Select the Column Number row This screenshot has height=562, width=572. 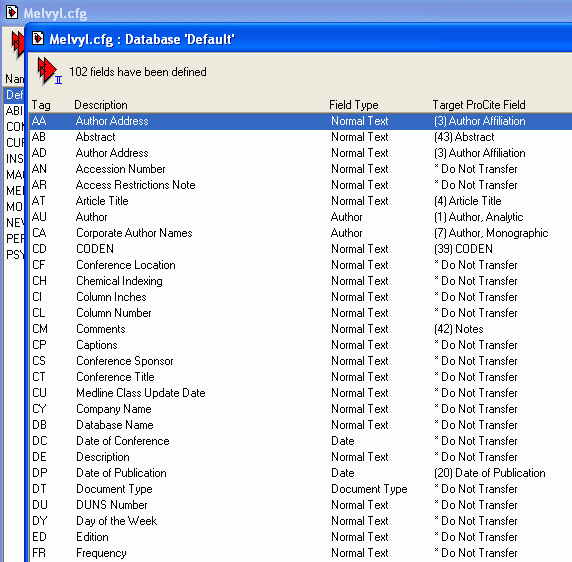coord(301,313)
